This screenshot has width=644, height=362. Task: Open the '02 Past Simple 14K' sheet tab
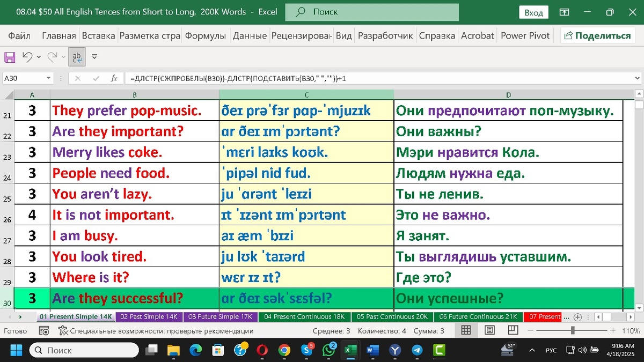[149, 316]
